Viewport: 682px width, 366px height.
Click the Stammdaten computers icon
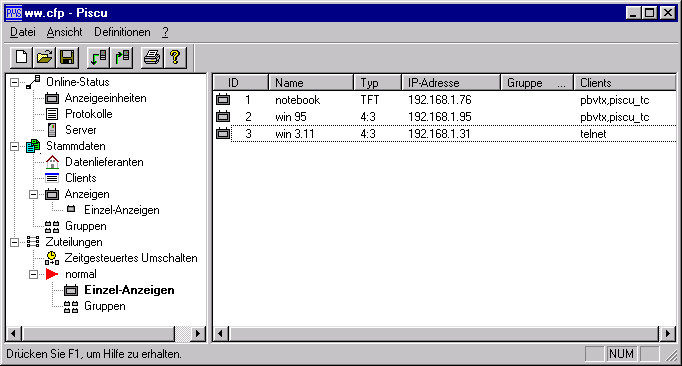point(33,146)
